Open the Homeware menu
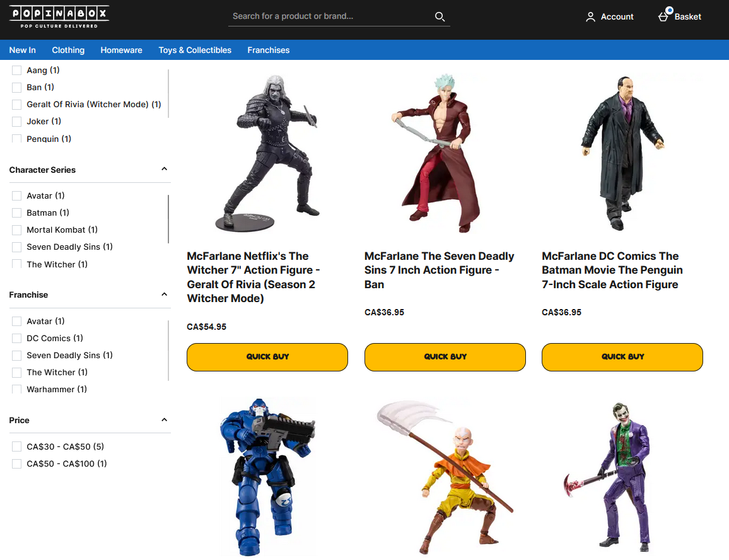 pos(121,50)
